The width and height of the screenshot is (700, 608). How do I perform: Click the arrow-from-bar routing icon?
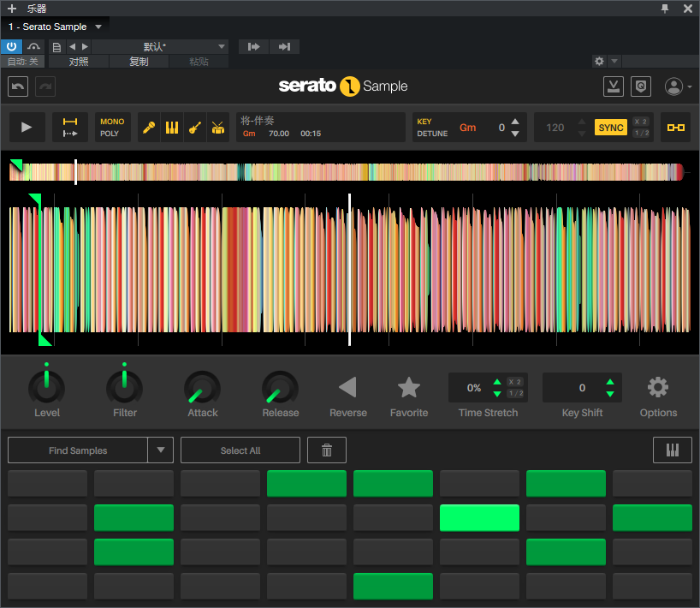[253, 46]
